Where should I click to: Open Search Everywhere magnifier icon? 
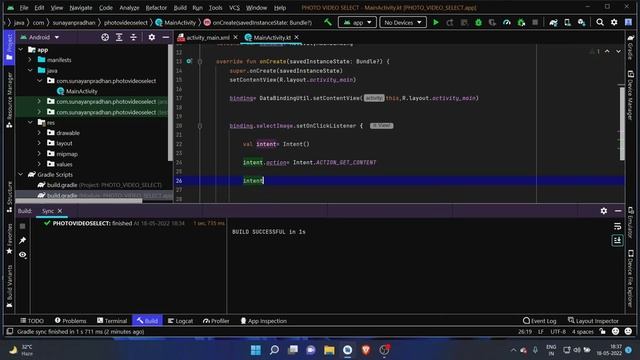point(600,22)
